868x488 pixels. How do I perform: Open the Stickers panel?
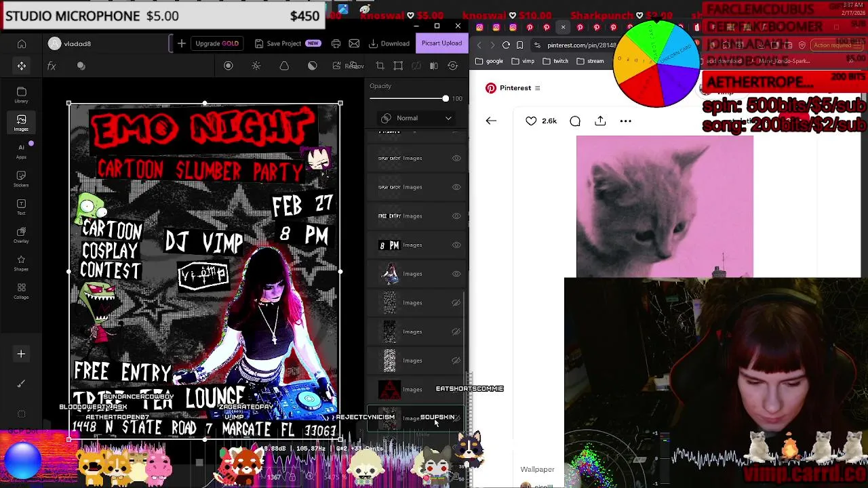tap(22, 179)
